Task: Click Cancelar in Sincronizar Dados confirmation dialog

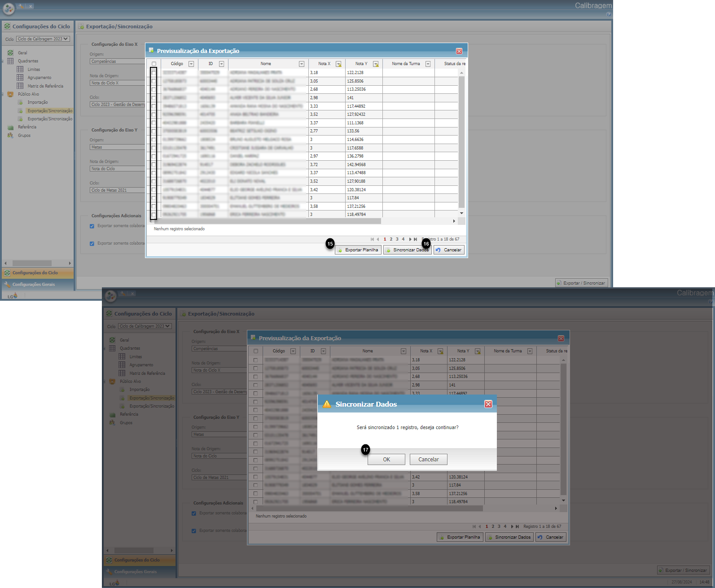Action: click(x=429, y=459)
